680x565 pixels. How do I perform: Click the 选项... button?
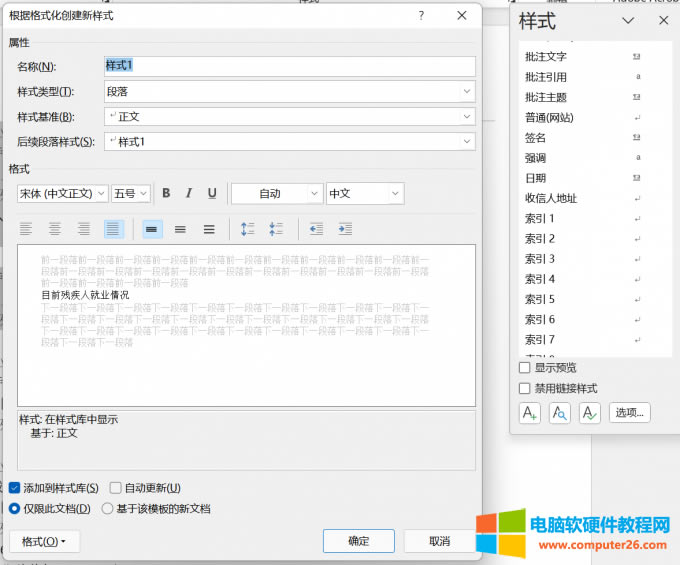point(629,412)
